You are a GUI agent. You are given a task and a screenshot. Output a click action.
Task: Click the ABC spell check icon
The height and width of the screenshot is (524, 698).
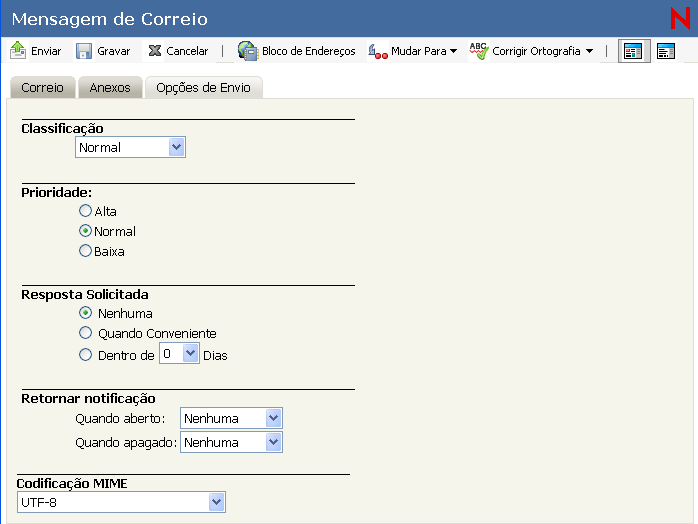479,51
